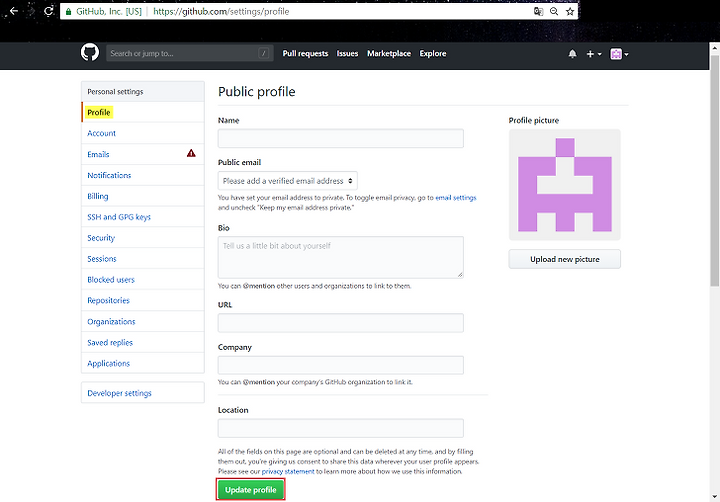Open the notifications bell icon
This screenshot has width=720, height=502.
[x=572, y=54]
